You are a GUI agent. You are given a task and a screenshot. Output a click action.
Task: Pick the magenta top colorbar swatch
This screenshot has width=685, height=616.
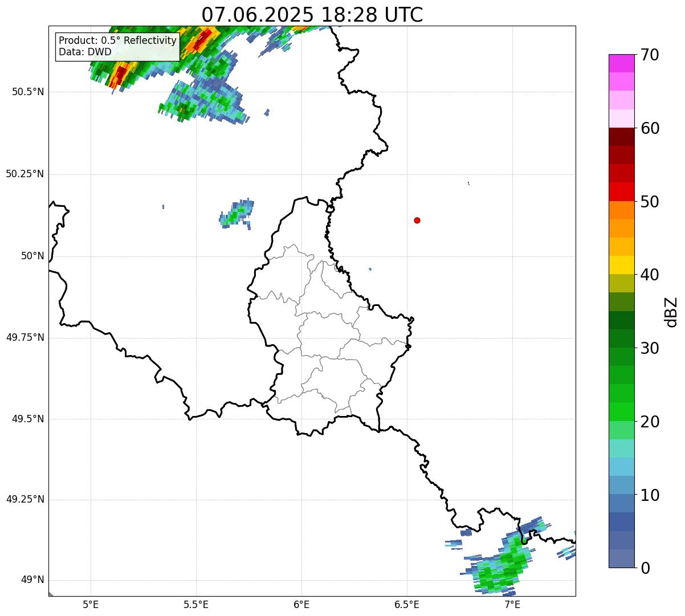click(x=622, y=63)
